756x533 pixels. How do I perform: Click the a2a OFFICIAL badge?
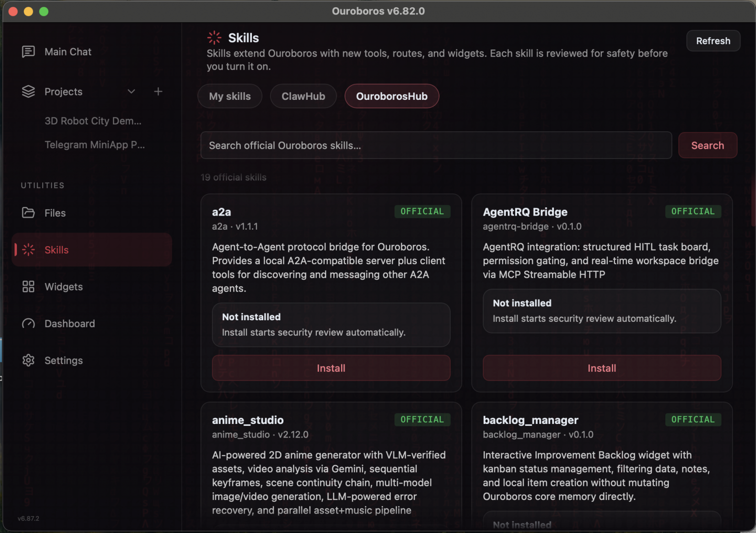pos(422,211)
